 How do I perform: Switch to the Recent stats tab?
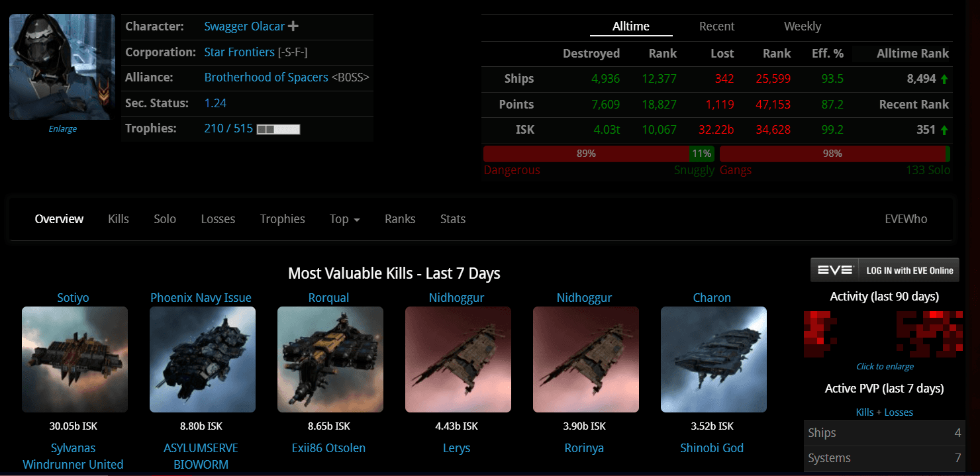(x=717, y=26)
